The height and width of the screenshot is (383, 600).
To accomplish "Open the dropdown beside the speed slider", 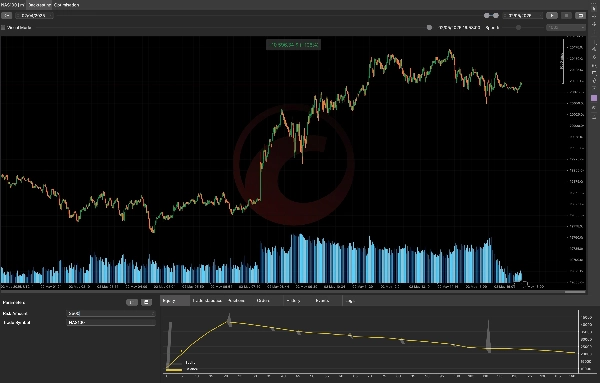I will [x=566, y=28].
